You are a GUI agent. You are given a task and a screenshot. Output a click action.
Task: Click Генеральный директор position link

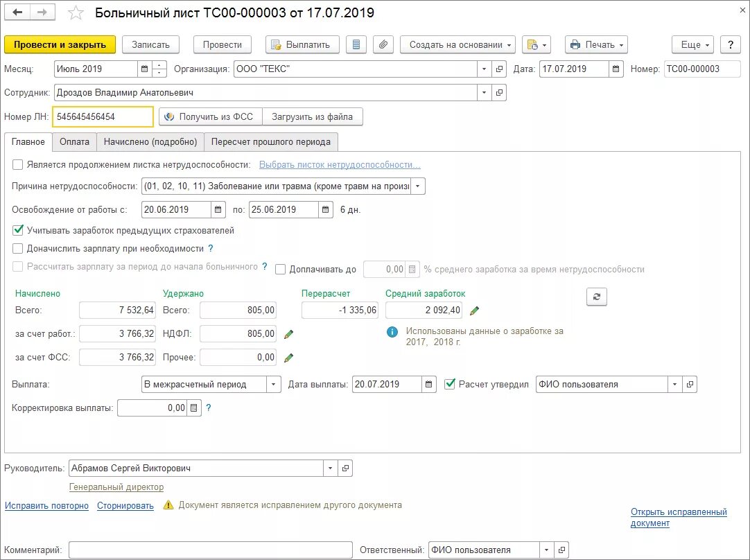click(x=116, y=487)
